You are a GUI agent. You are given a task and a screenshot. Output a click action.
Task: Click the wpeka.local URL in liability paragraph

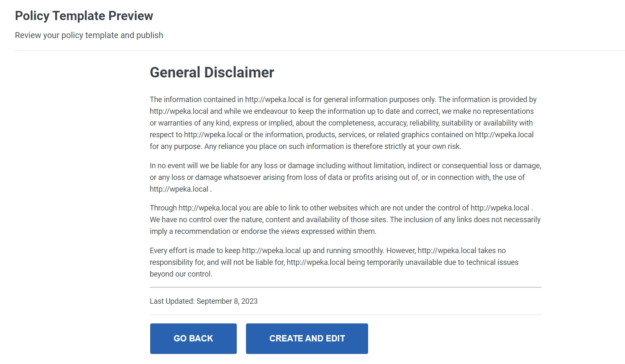pos(178,189)
